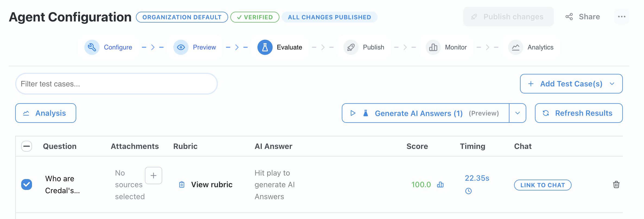Click the trash icon to delete test case

(x=616, y=185)
